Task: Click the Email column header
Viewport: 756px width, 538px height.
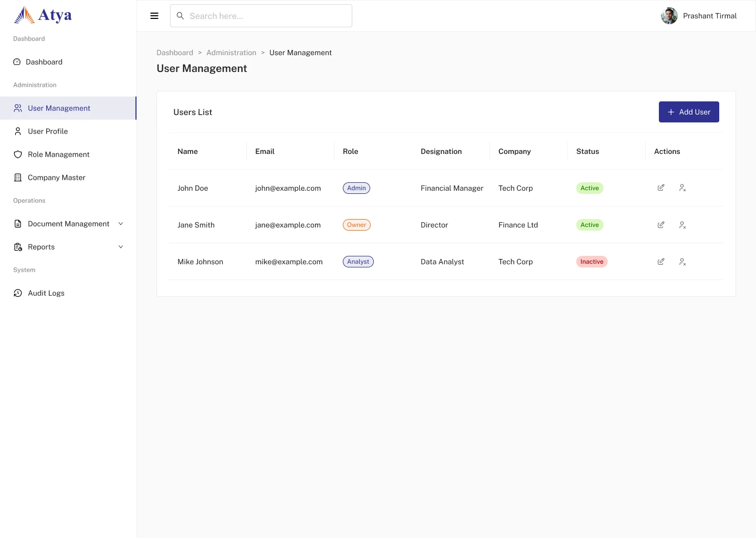Action: tap(265, 151)
